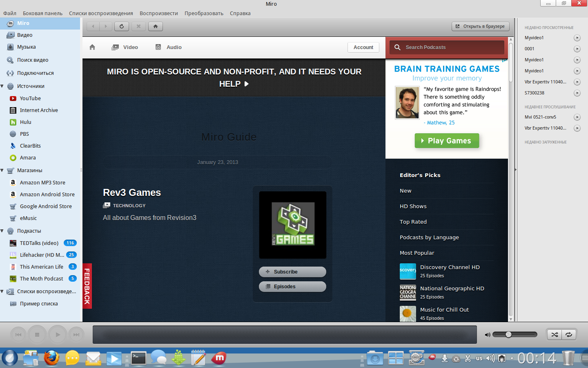Click Открыть в браузере button
Image resolution: width=588 pixels, height=368 pixels.
tap(481, 27)
